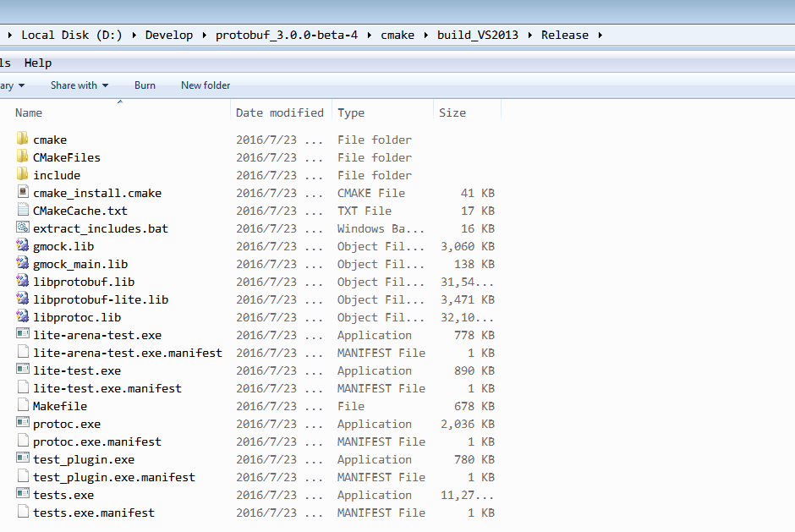Select the file name test_plugin.exe

(x=84, y=459)
